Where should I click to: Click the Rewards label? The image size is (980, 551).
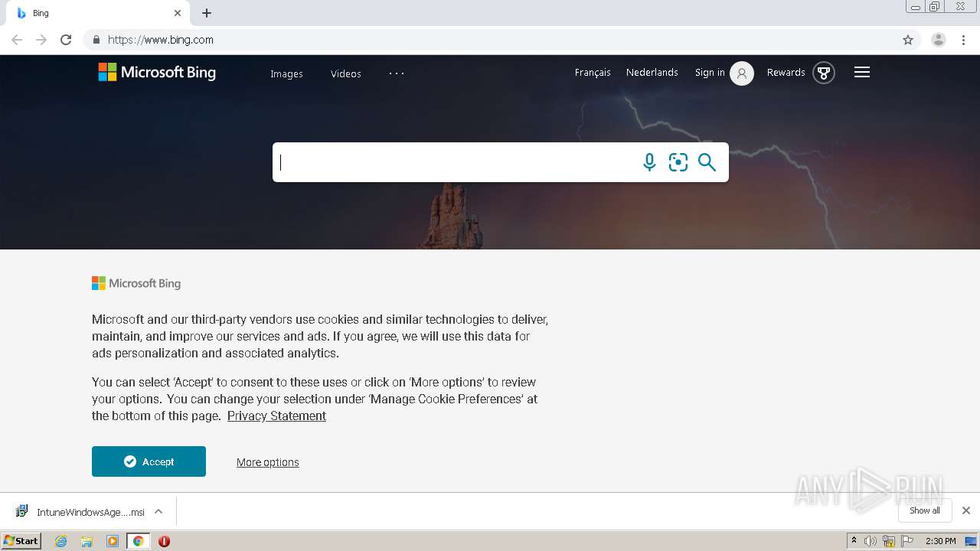tap(786, 73)
